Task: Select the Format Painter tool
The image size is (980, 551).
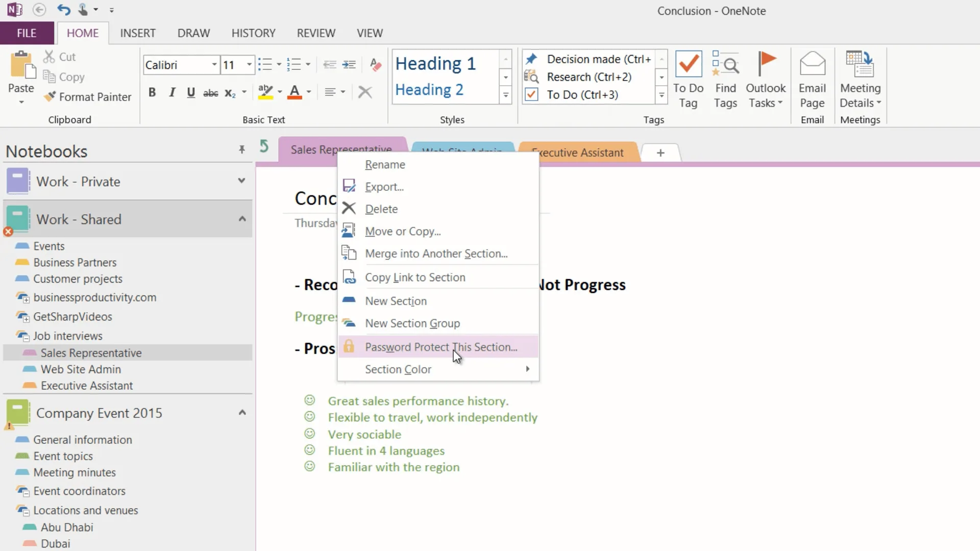Action: (x=87, y=97)
